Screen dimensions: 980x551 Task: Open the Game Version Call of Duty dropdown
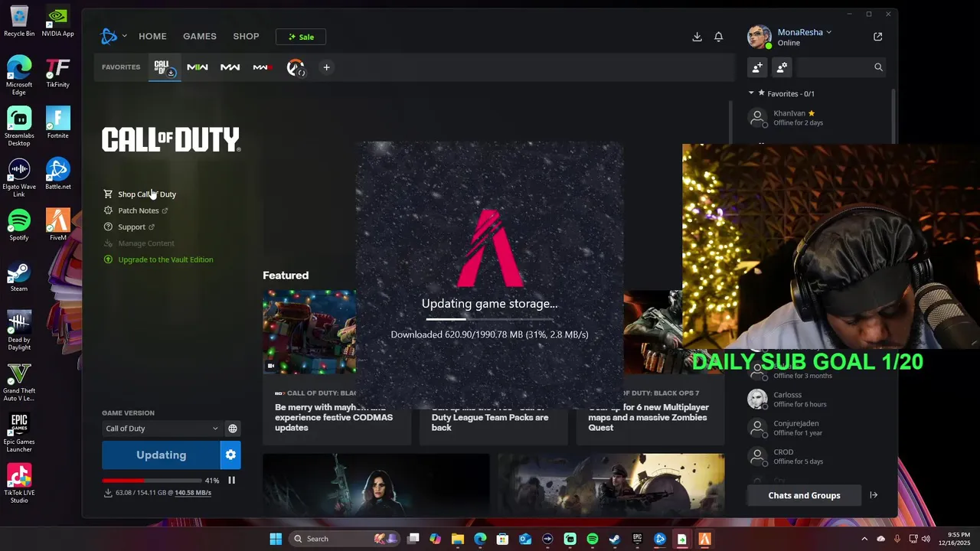click(161, 429)
